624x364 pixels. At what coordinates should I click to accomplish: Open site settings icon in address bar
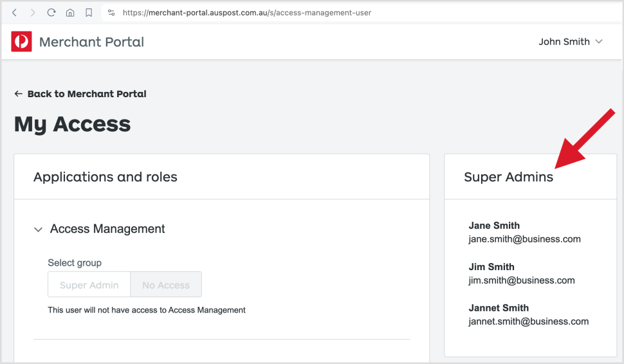(111, 13)
